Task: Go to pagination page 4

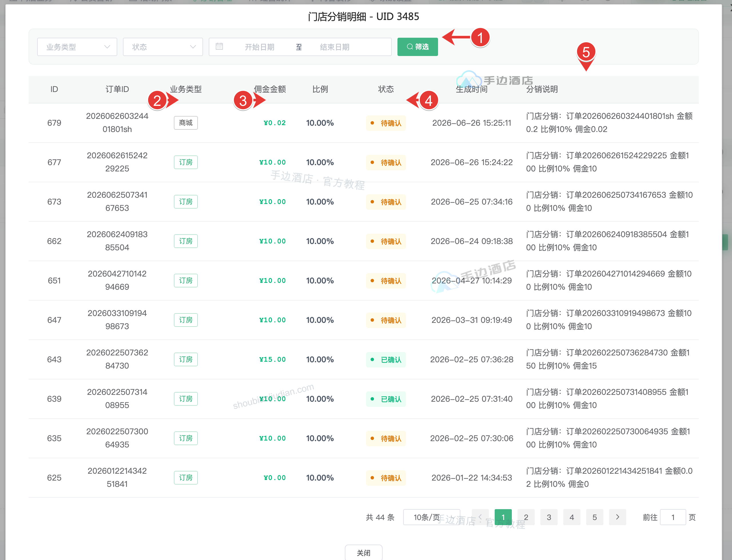Action: (x=572, y=517)
